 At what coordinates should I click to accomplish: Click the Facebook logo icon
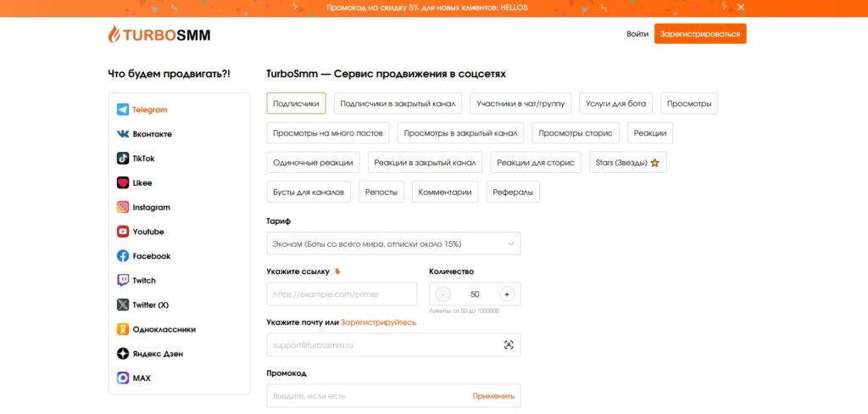tap(123, 256)
